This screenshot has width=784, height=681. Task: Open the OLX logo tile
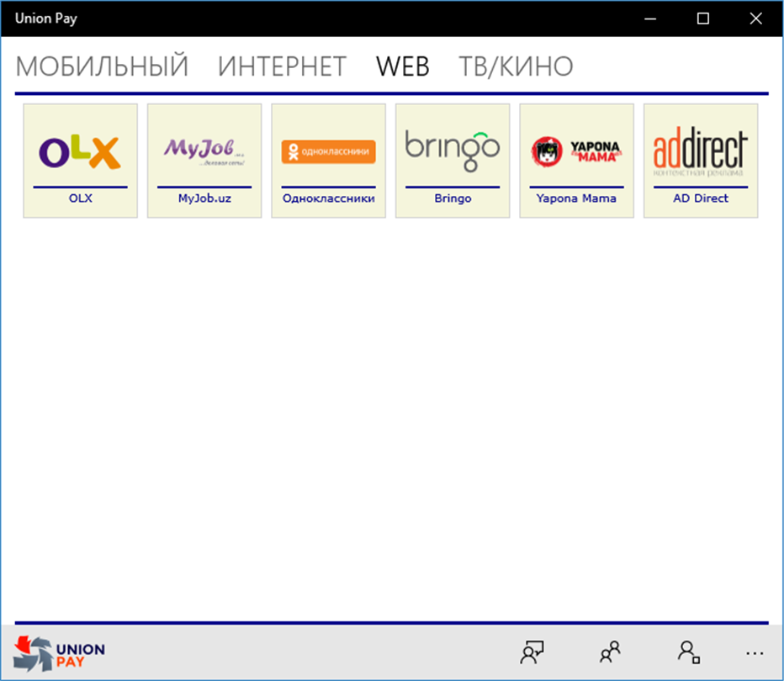pyautogui.click(x=80, y=161)
